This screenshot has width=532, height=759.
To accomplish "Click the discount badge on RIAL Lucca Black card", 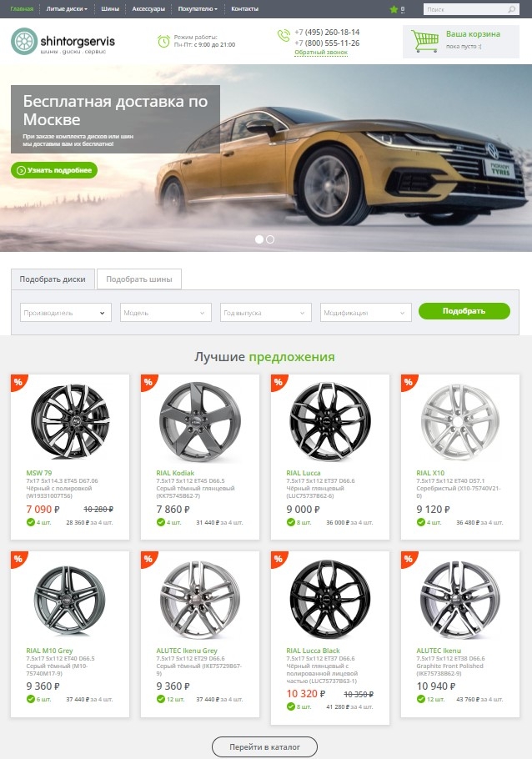I will pyautogui.click(x=279, y=559).
